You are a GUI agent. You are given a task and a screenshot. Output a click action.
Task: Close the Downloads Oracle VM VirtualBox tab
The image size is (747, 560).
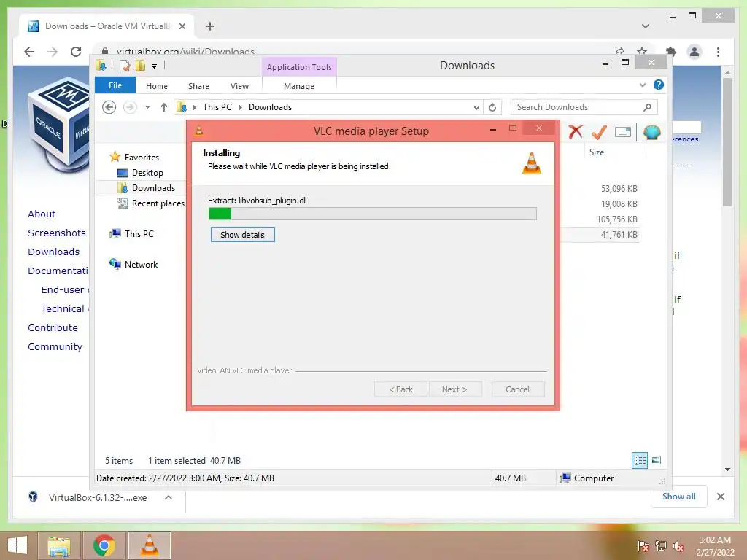point(182,26)
